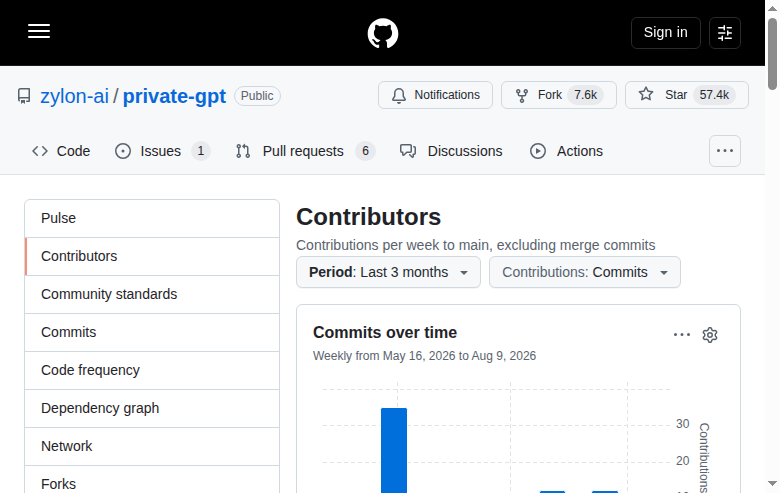Switch to the Issues tab
Image resolution: width=780 pixels, height=493 pixels.
tap(162, 151)
